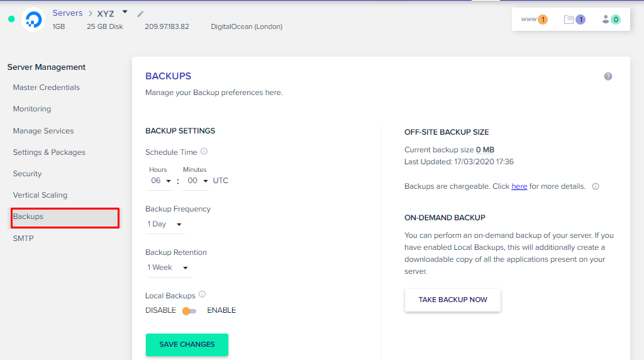Click the Backups help question mark icon

tap(608, 76)
